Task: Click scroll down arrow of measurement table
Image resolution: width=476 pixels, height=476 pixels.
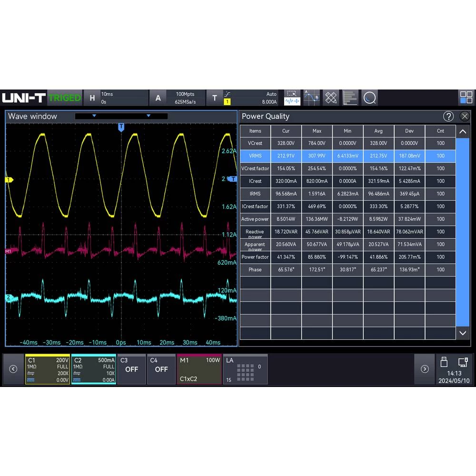Action: click(463, 333)
